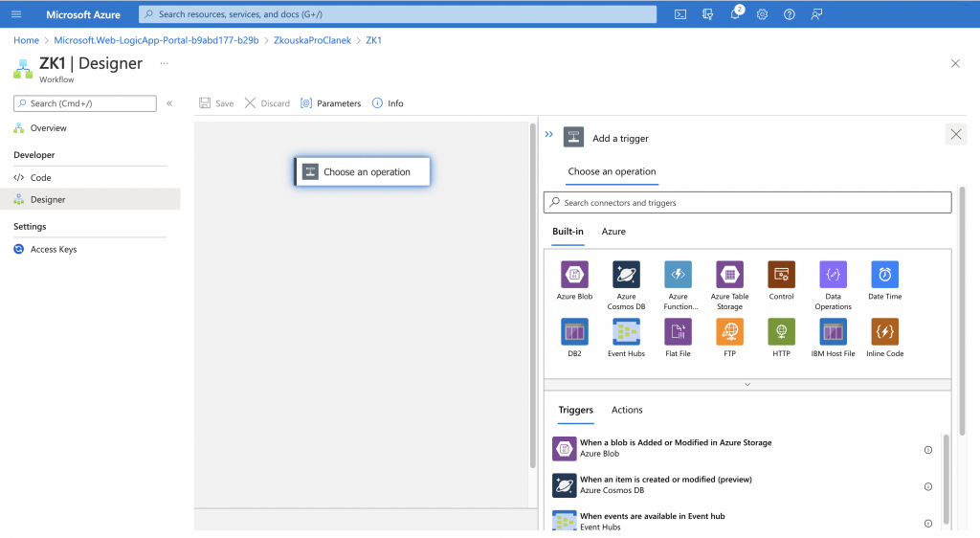Open Azure notifications bell
The image size is (980, 538).
[735, 14]
